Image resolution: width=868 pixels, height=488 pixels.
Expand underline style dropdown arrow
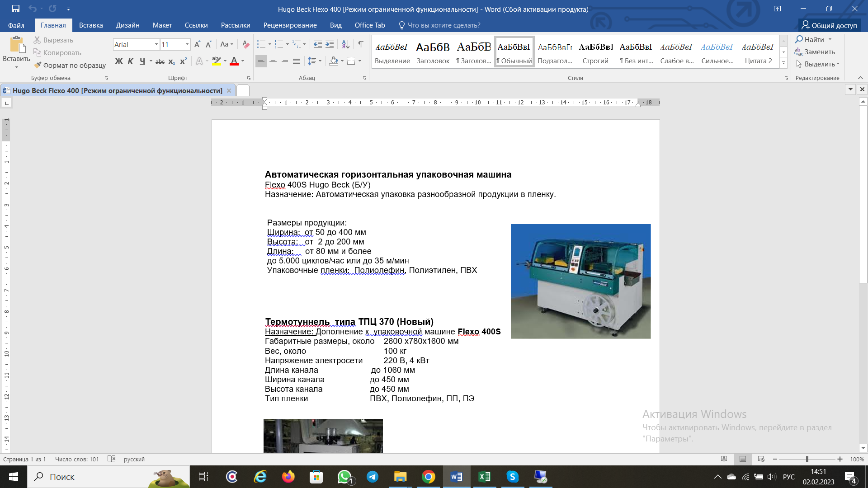[x=151, y=61]
